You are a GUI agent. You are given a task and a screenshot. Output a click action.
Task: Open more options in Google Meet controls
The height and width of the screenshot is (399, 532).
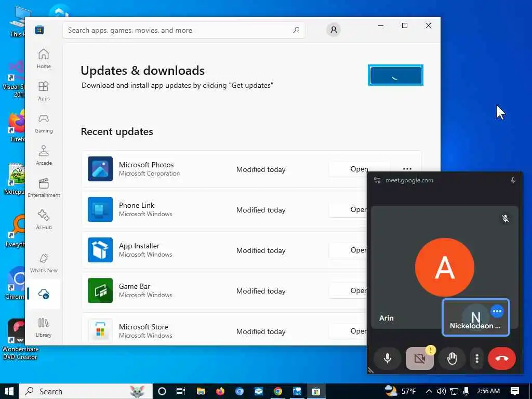click(477, 358)
